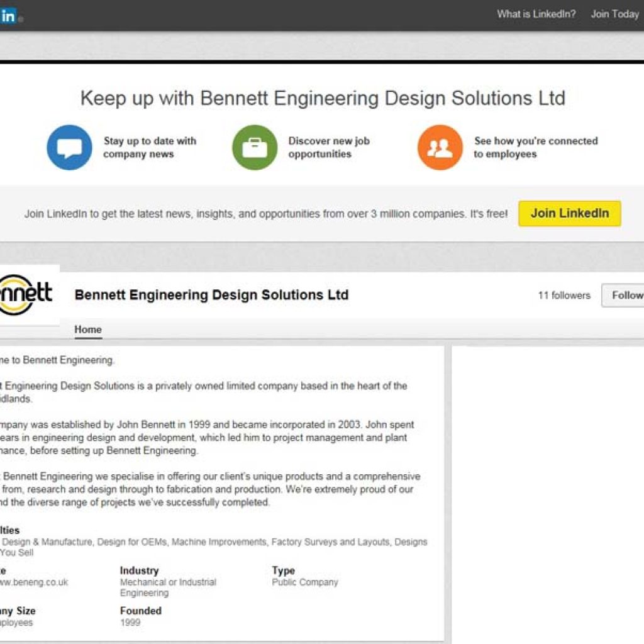
Task: Select the green briefcase job opportunities icon
Action: (x=253, y=147)
